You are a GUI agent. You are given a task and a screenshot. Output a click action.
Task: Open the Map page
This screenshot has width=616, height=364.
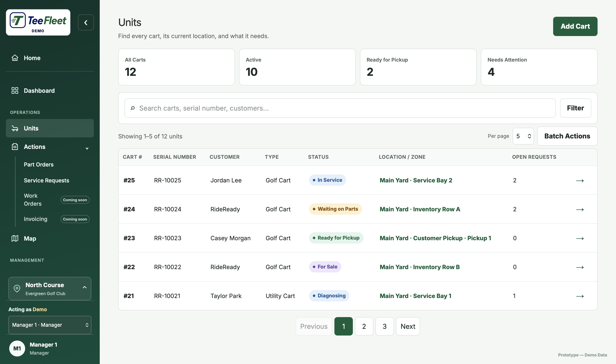pos(50,238)
